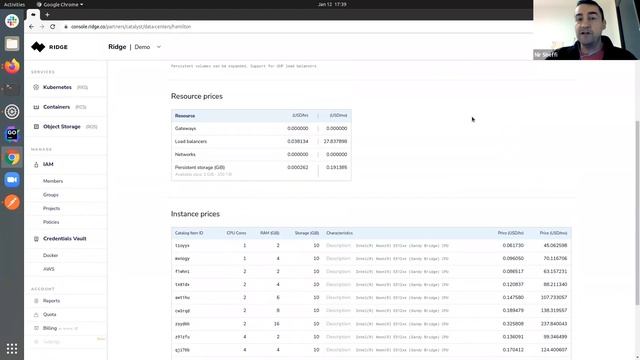Viewport: 640px width, 360px height.
Task: Click the RAM (GiB) column header
Action: [x=270, y=233]
